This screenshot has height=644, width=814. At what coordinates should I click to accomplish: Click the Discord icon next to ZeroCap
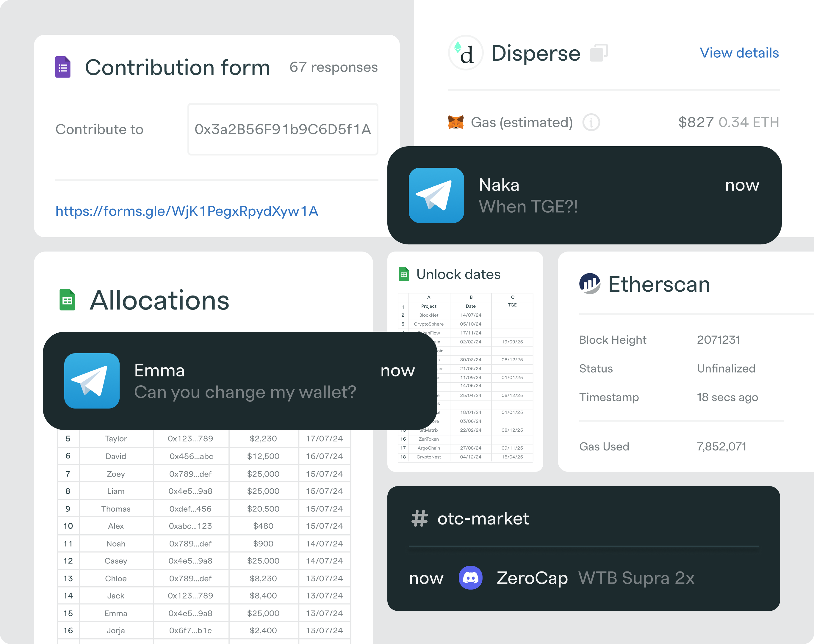470,578
